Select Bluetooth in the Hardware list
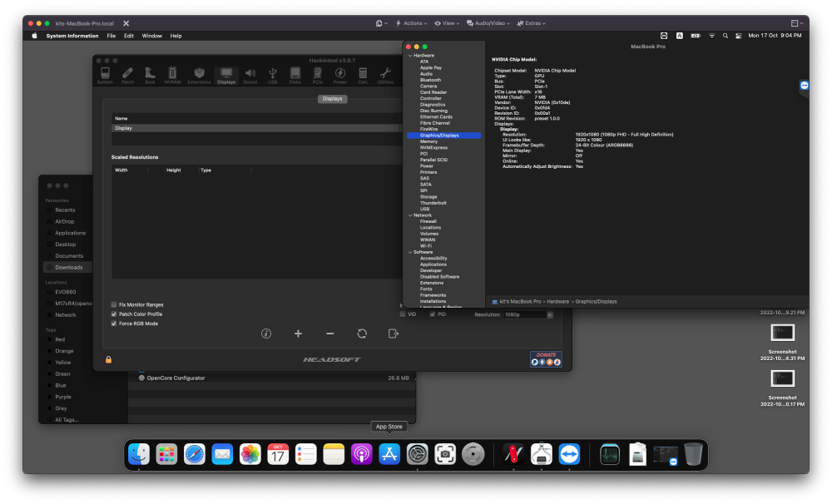This screenshot has height=504, width=832. [x=430, y=80]
